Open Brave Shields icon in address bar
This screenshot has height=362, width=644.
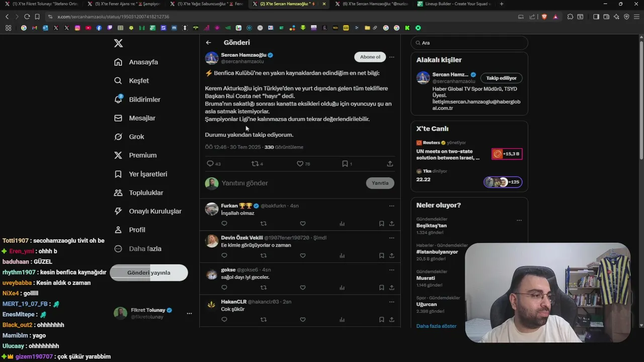click(x=544, y=17)
